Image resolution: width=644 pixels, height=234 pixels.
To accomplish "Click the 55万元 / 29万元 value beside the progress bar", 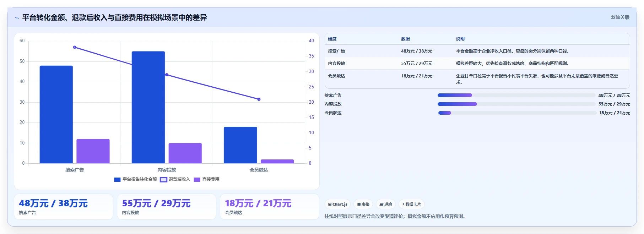I will pyautogui.click(x=614, y=104).
